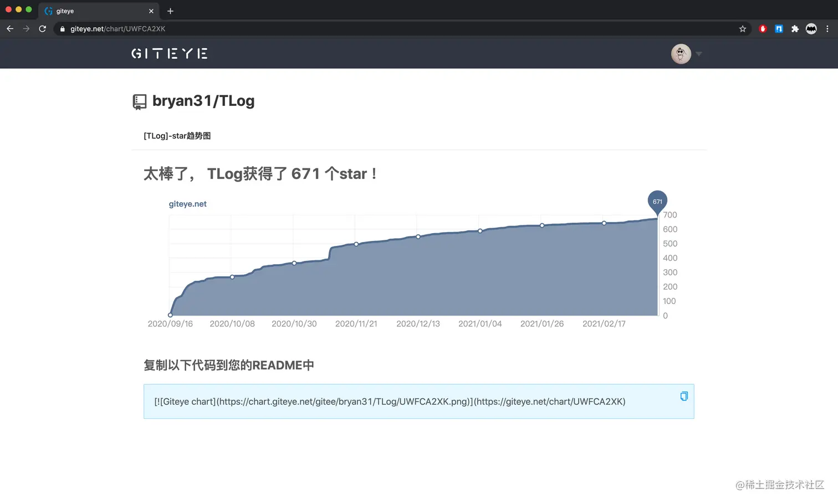Screen dimensions: 838x504
Task: Open the red extension icon in toolbar
Action: pos(763,29)
